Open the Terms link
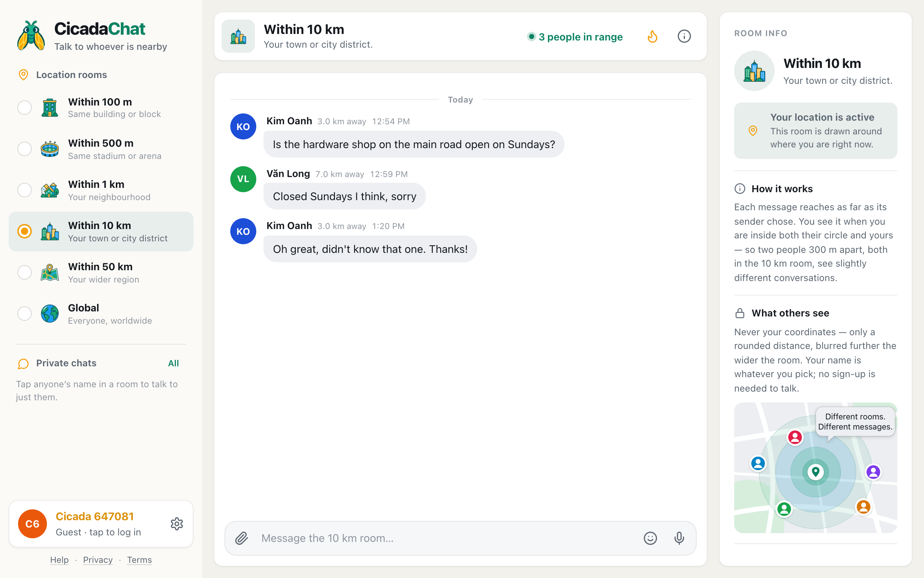The height and width of the screenshot is (578, 924). pos(139,560)
